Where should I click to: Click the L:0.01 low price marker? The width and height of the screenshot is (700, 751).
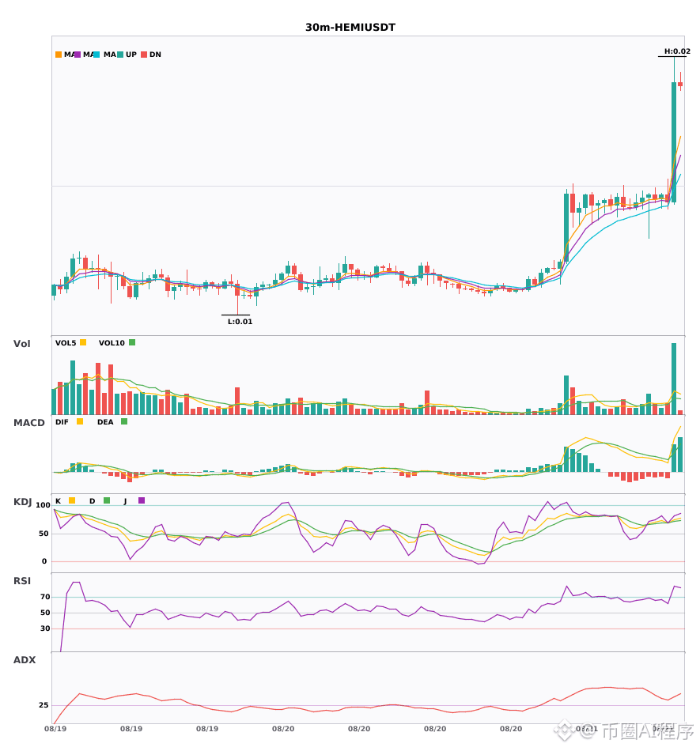pos(240,322)
